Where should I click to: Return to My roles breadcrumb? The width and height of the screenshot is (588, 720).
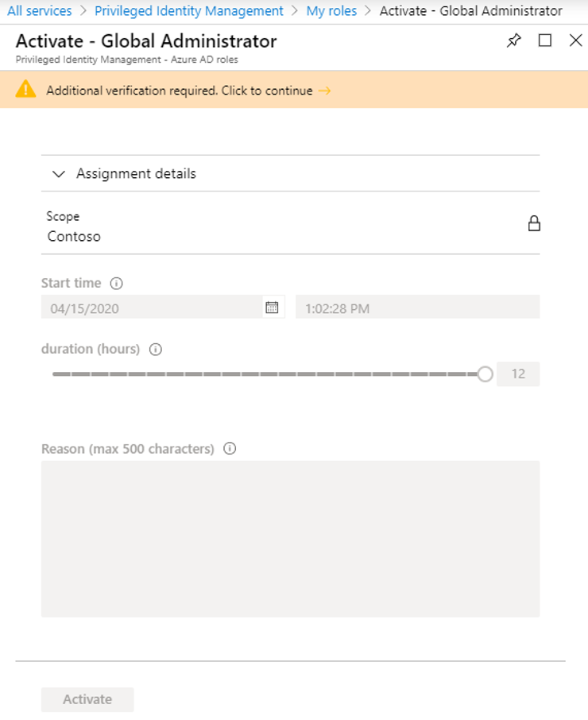pos(331,11)
